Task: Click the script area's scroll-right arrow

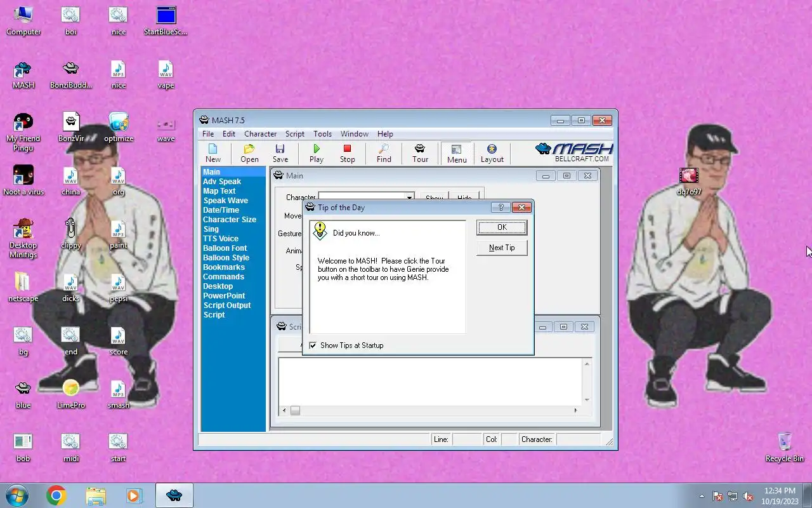Action: (575, 410)
